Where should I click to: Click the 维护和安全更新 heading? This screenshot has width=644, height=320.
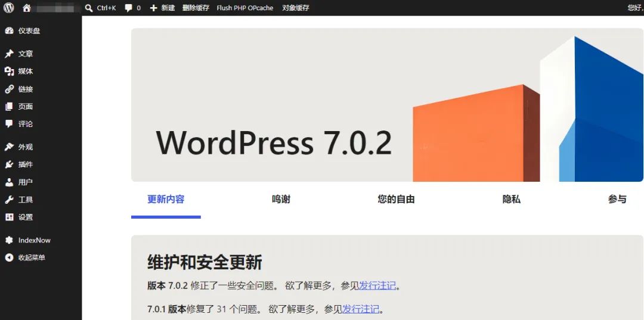pyautogui.click(x=205, y=263)
